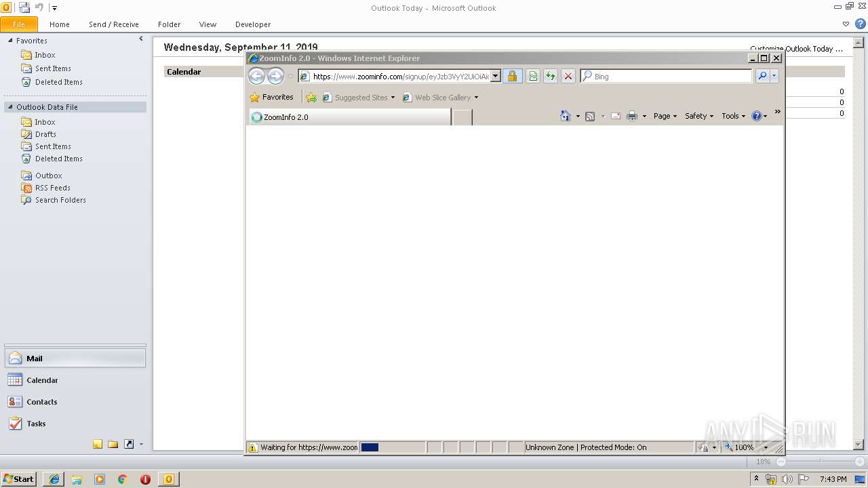Open the Safety menu
This screenshot has width=868, height=488.
[699, 116]
